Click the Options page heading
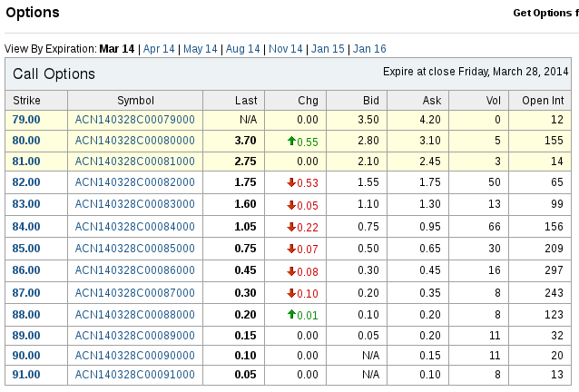Image resolution: width=579 pixels, height=392 pixels. 33,12
